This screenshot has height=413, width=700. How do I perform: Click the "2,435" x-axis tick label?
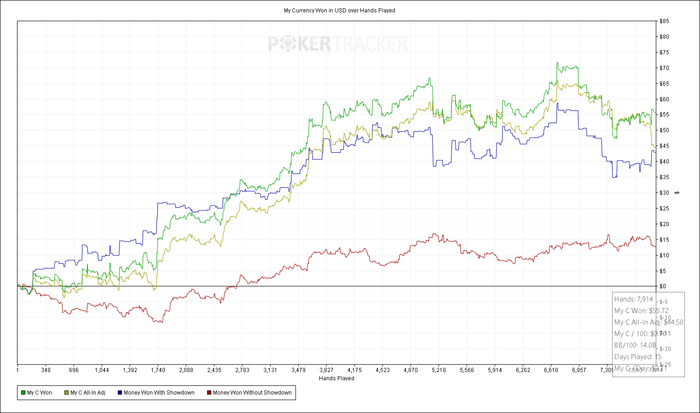tap(214, 370)
